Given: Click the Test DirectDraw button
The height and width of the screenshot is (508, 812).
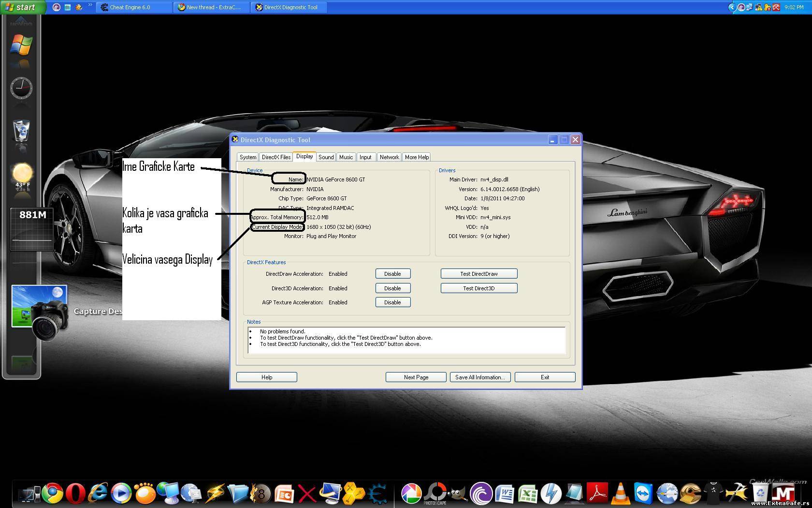Looking at the screenshot, I should [479, 274].
